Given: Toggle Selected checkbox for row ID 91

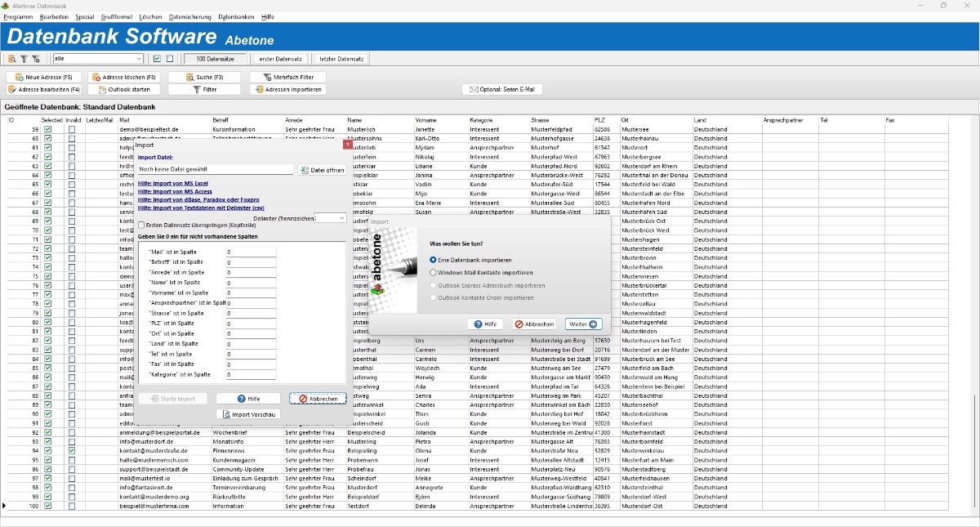Looking at the screenshot, I should (x=48, y=423).
